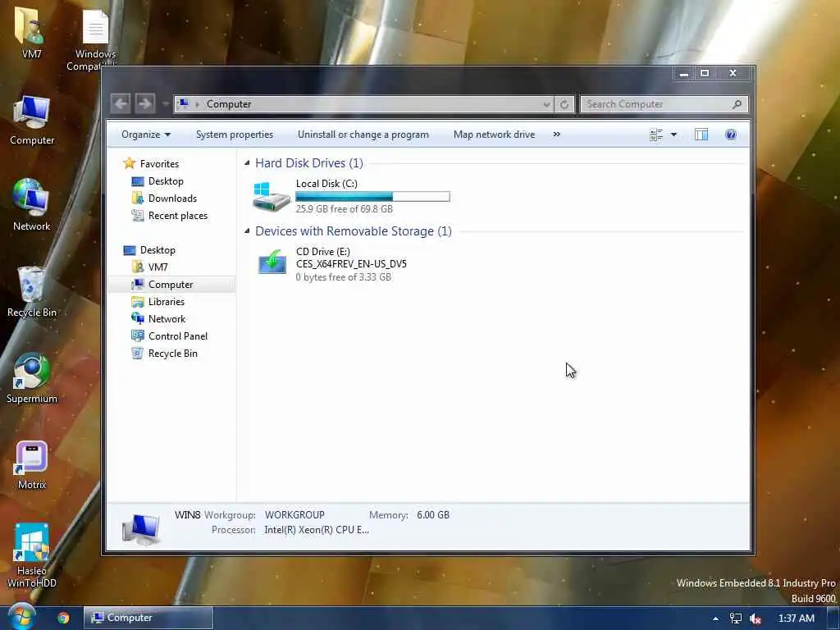Open Downloads in Favorites
Viewport: 840px width, 630px height.
click(172, 199)
